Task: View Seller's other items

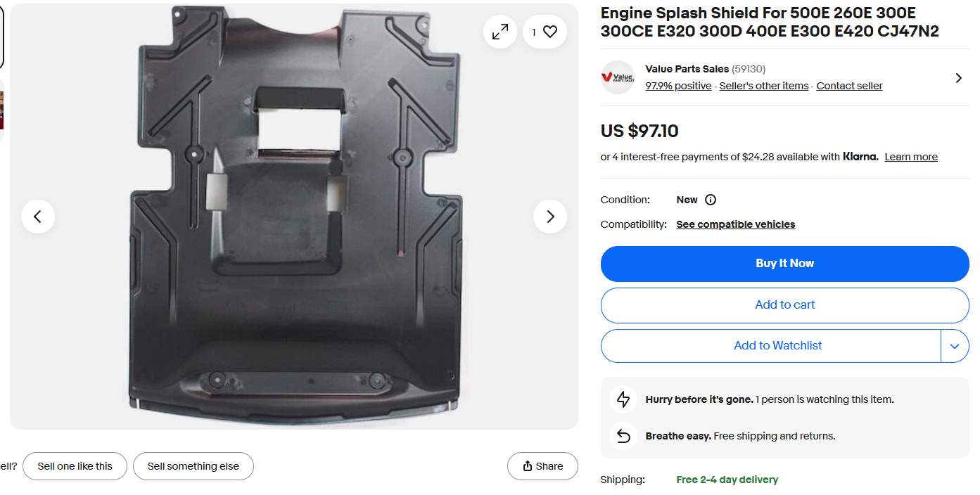Action: click(x=763, y=86)
